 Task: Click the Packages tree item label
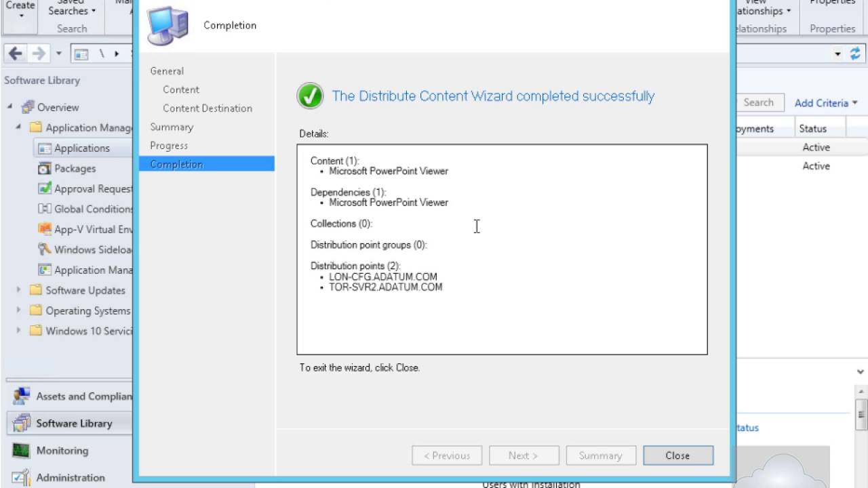coord(75,169)
